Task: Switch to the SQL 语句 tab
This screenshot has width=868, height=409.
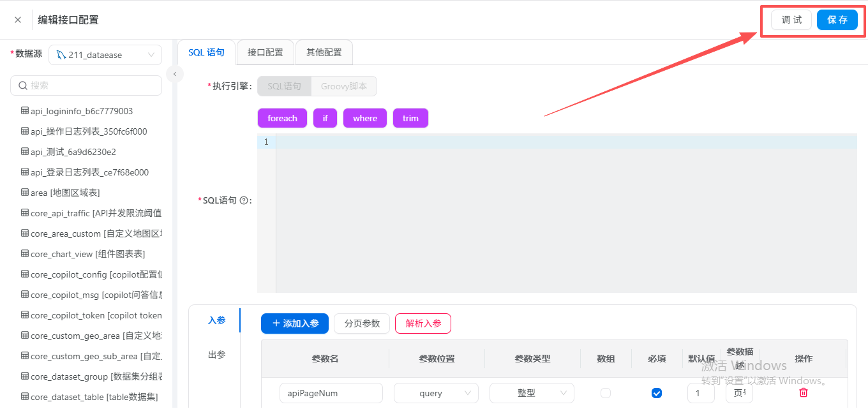Action: click(206, 52)
